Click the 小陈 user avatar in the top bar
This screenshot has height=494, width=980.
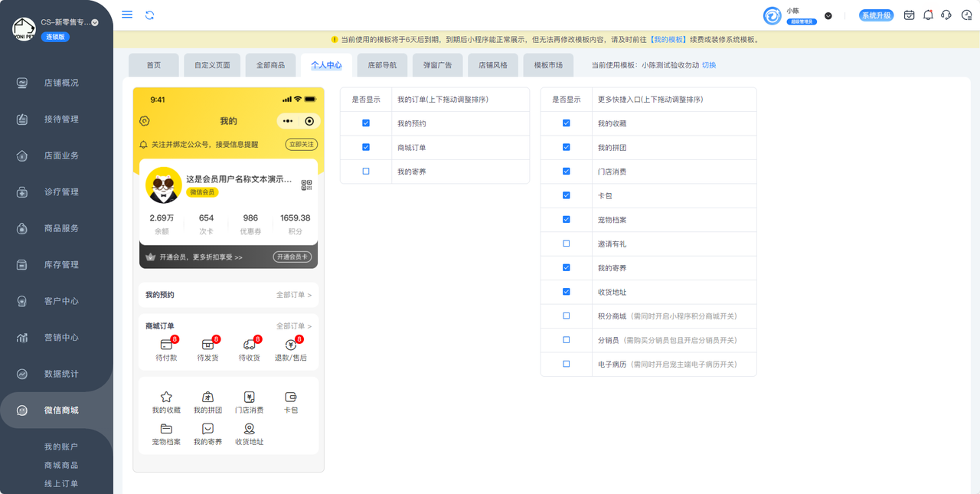773,15
